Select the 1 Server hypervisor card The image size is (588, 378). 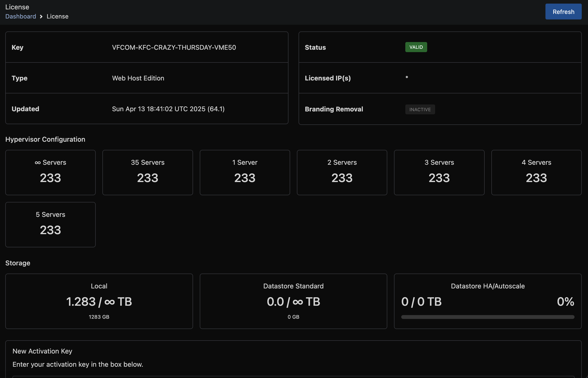point(245,173)
